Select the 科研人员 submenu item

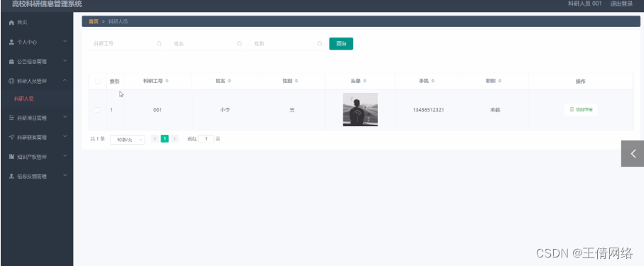(x=24, y=99)
